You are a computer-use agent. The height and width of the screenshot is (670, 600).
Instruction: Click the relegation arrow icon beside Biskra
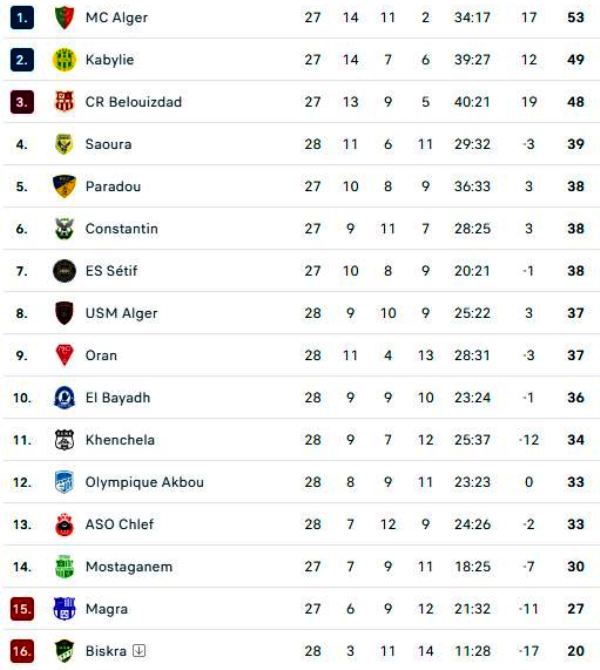tap(139, 651)
